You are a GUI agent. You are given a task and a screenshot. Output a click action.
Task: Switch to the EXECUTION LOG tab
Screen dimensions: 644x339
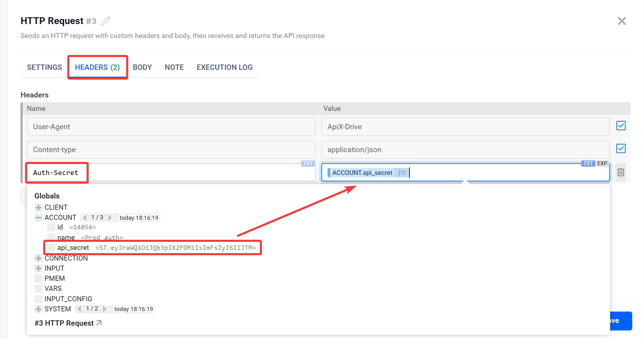point(224,67)
